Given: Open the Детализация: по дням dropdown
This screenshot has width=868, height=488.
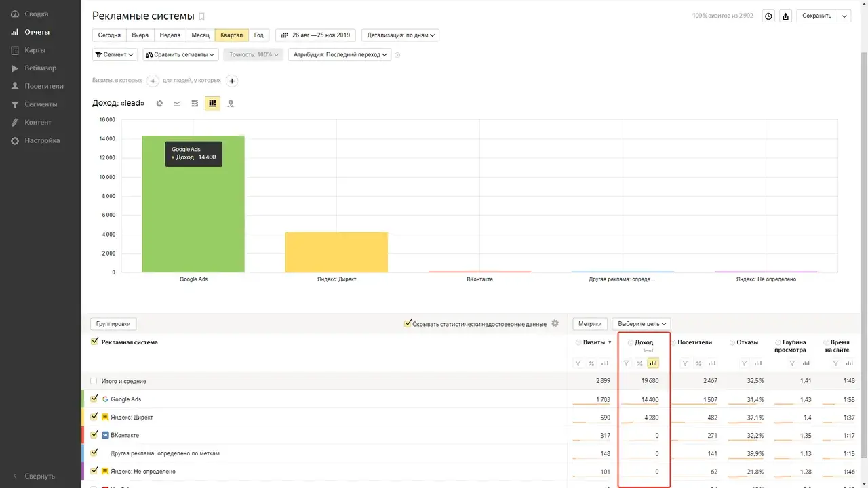Looking at the screenshot, I should click(401, 35).
